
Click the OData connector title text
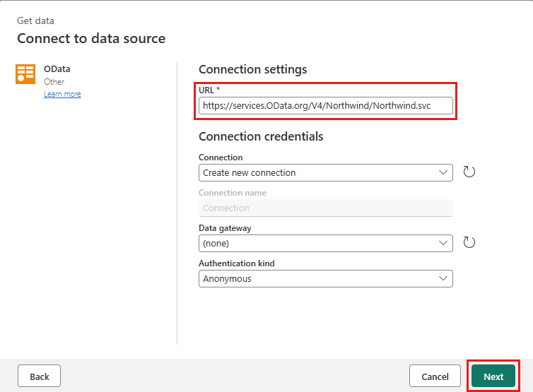[x=57, y=69]
